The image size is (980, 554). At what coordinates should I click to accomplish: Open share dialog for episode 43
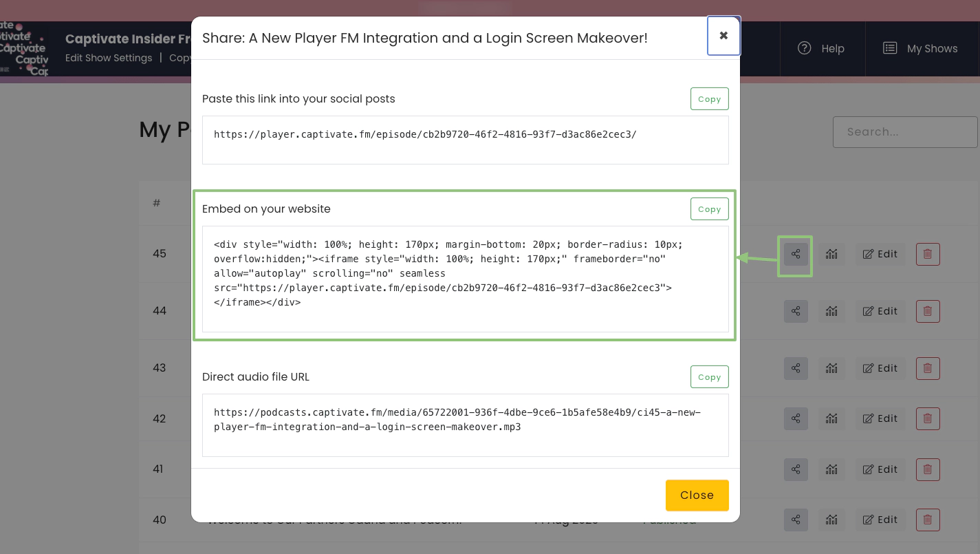tap(796, 368)
